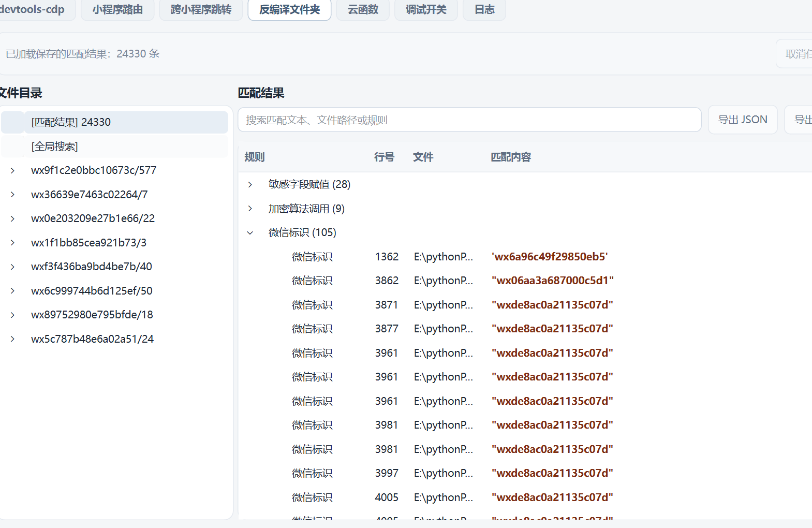812x528 pixels.
Task: Click the 导出 JSON button
Action: (743, 120)
